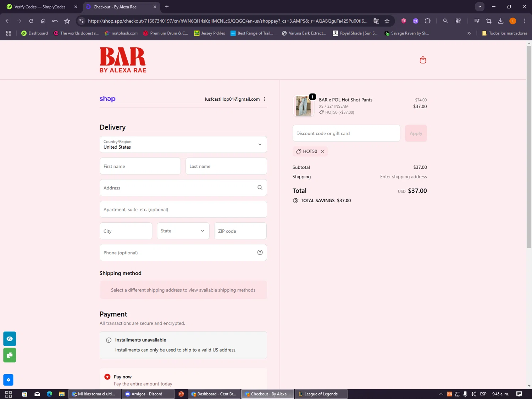
Task: Open the Premium Drum & C... bookmark
Action: click(x=165, y=33)
